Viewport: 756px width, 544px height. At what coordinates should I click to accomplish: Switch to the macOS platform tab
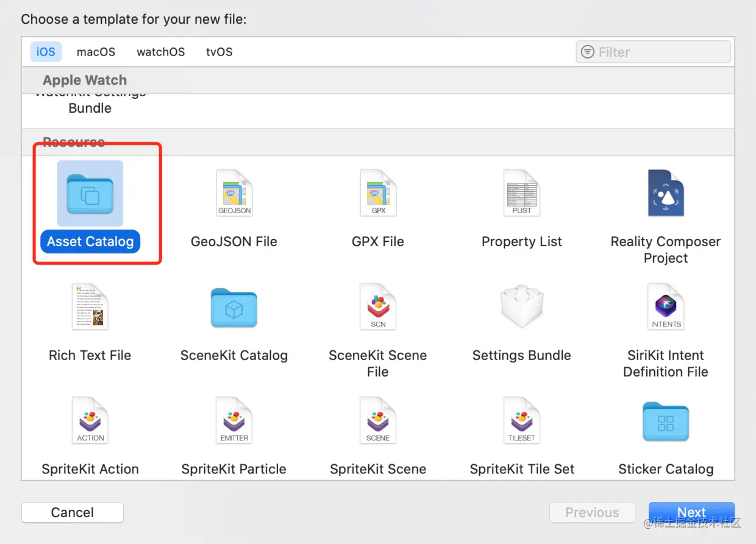point(96,52)
